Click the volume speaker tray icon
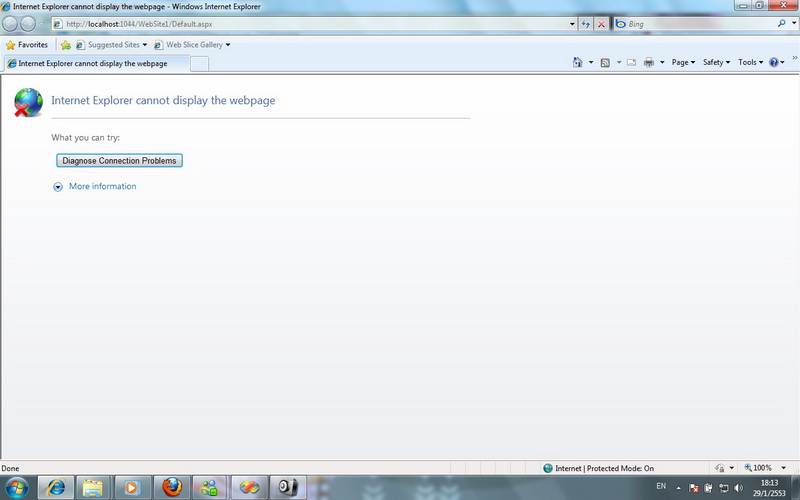The height and width of the screenshot is (500, 800). point(738,488)
